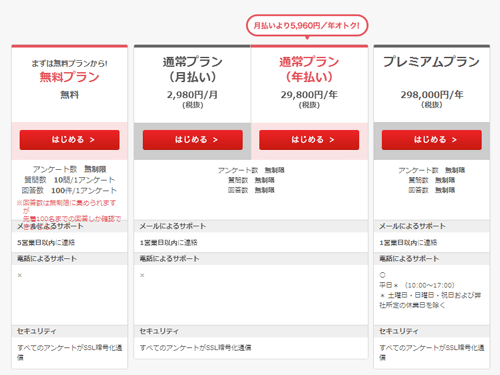The width and height of the screenshot is (500, 375).
Task: Click the 月払いより5,960円/年オトク! bubble
Action: coord(307,25)
